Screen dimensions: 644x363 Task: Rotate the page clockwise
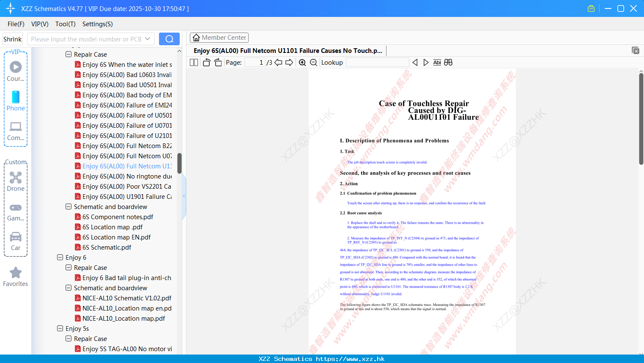pos(218,63)
